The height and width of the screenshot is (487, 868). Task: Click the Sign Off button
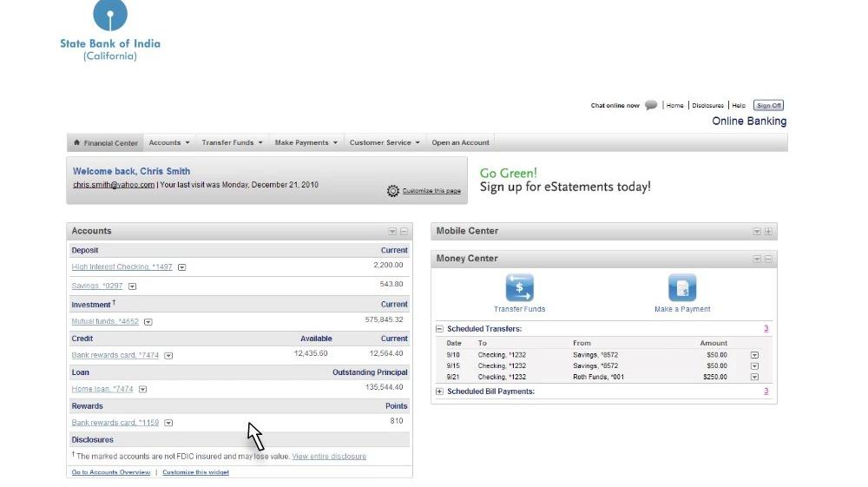(768, 106)
